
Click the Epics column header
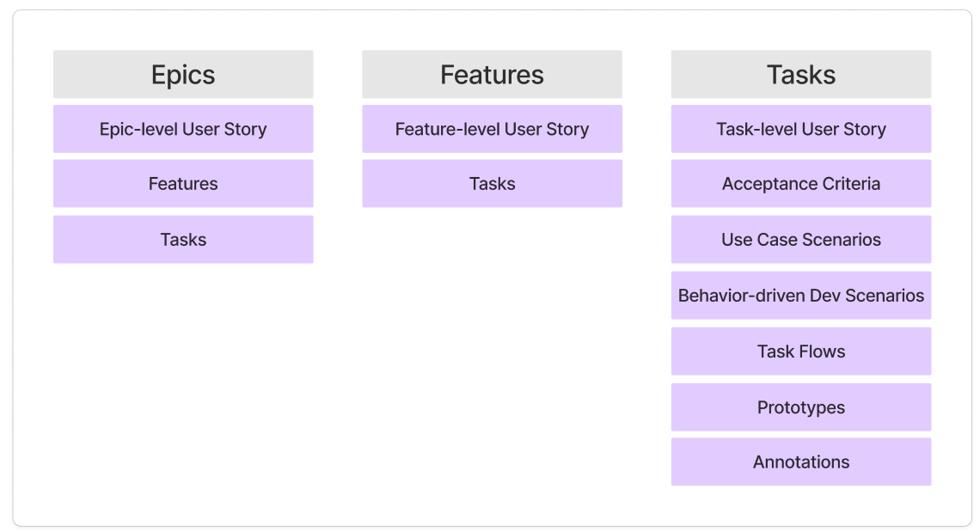(x=183, y=75)
